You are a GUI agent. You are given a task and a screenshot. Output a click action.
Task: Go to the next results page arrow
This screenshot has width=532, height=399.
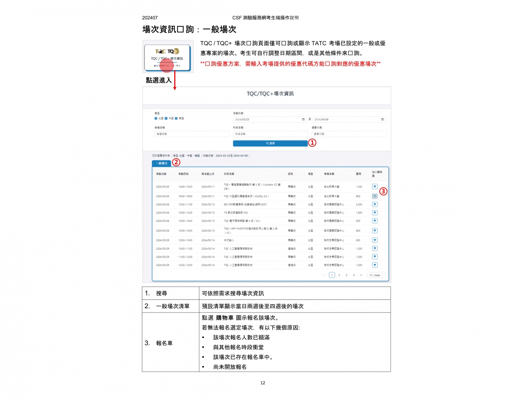(361, 275)
